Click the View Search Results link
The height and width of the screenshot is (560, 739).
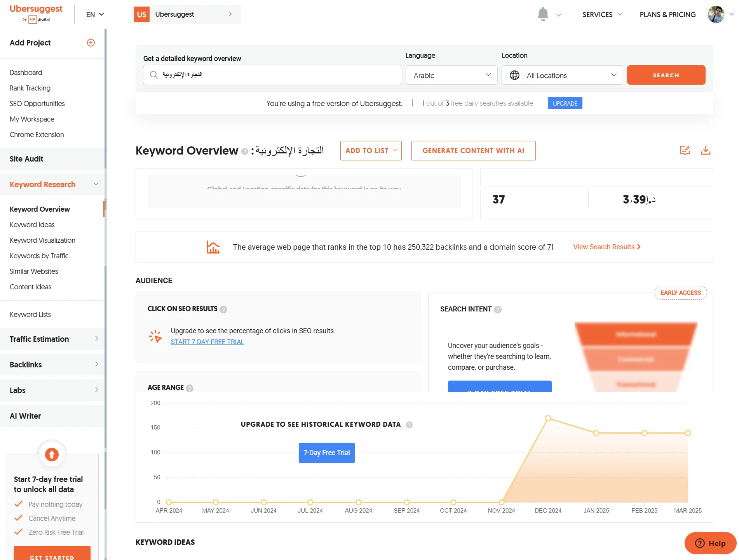[607, 247]
